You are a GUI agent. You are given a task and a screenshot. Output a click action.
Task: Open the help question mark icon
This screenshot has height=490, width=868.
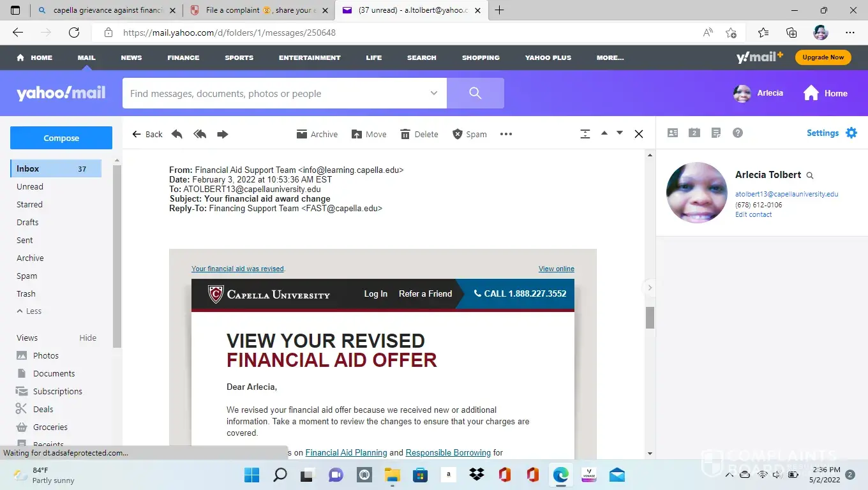[x=738, y=133]
